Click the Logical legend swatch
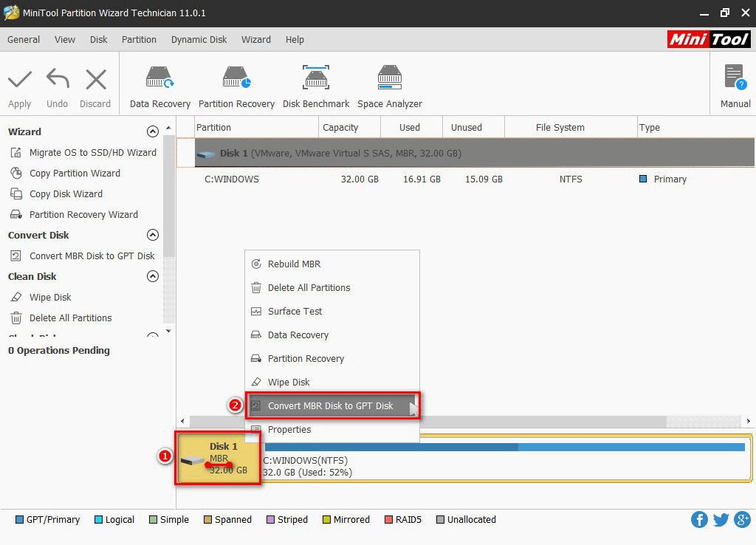Image resolution: width=756 pixels, height=545 pixels. tap(99, 519)
